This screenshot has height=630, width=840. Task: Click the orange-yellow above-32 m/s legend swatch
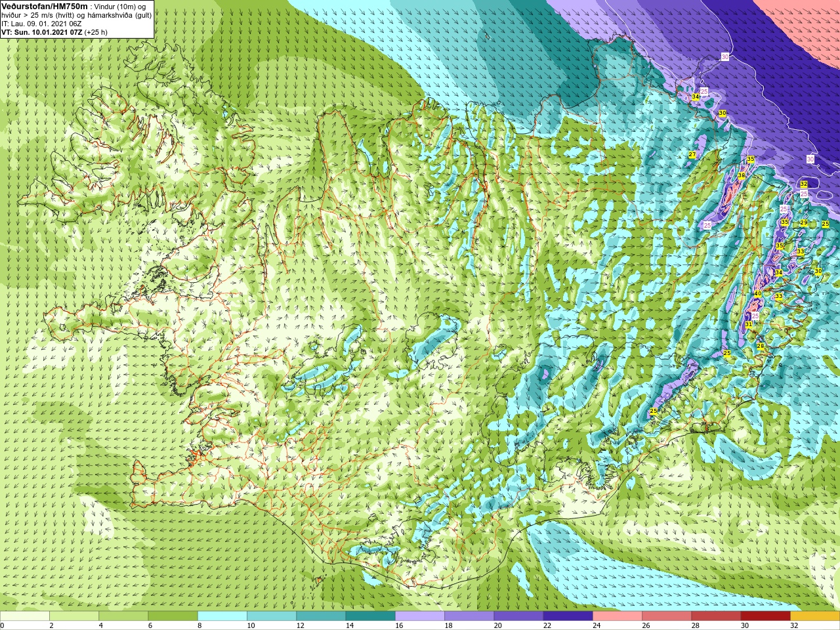(815, 616)
